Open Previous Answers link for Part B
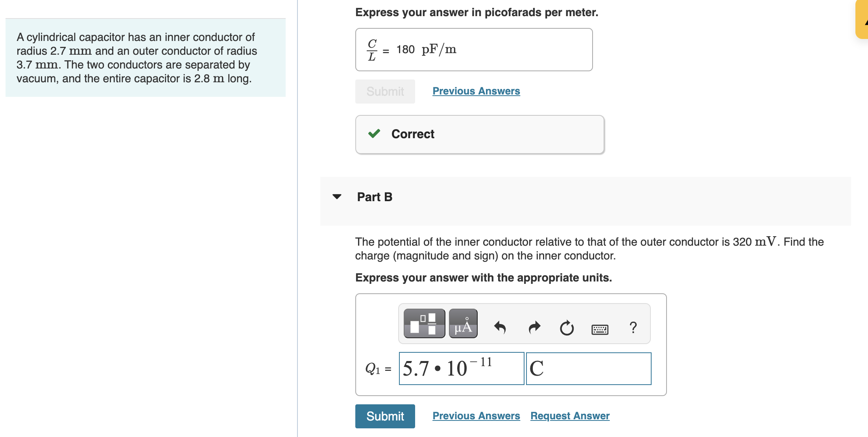Image resolution: width=868 pixels, height=437 pixels. (476, 416)
